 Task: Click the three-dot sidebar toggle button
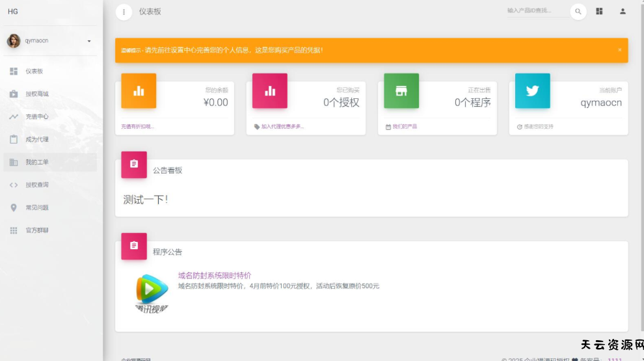pos(124,12)
